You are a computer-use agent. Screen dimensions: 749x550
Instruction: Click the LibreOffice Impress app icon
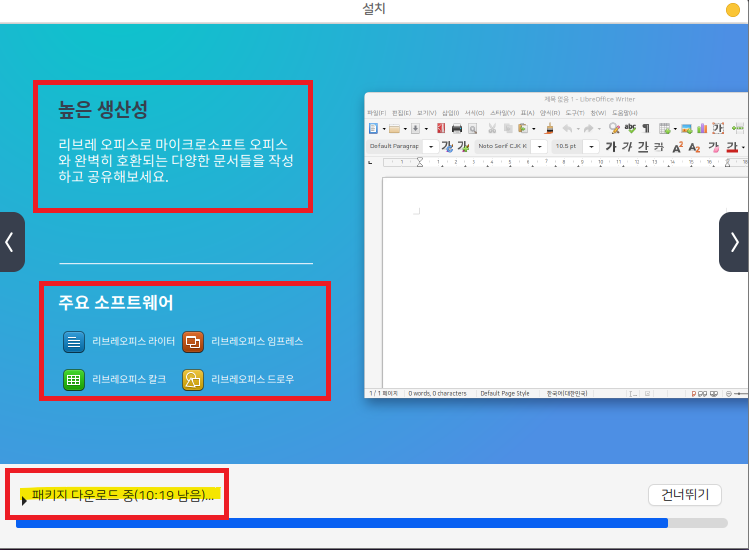point(193,342)
